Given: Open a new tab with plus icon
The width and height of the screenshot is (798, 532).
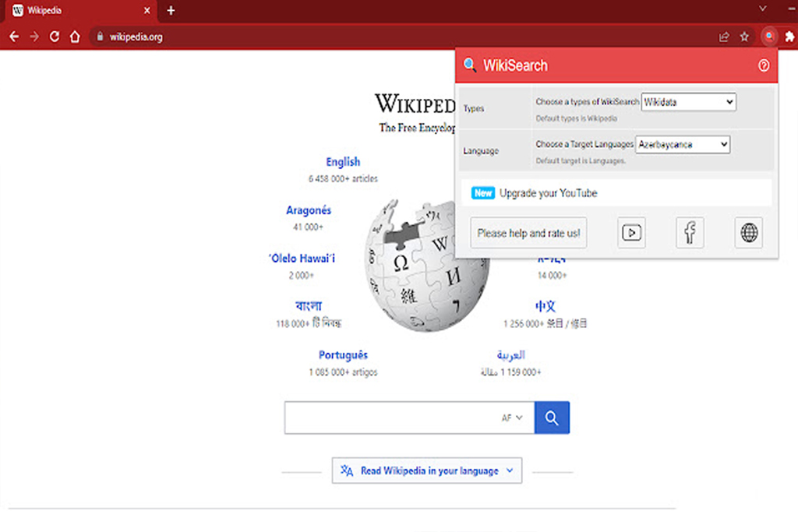Looking at the screenshot, I should click(171, 10).
